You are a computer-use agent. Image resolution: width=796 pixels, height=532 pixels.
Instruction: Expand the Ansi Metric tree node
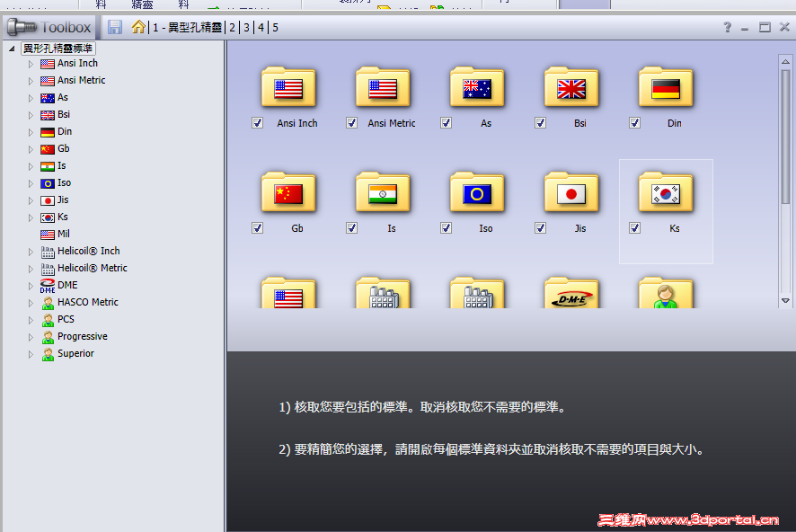31,81
